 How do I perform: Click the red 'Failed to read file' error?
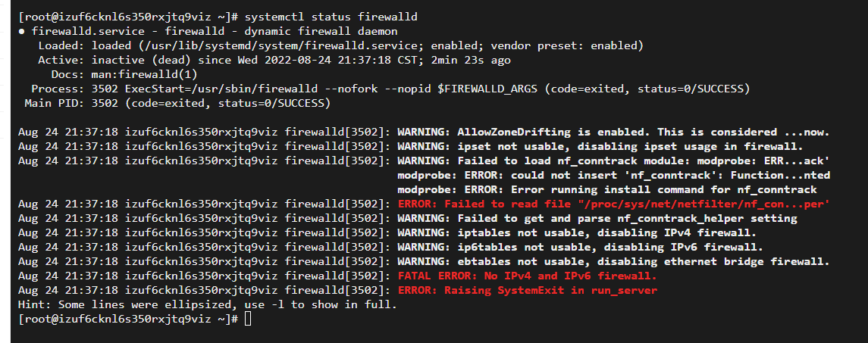point(613,204)
